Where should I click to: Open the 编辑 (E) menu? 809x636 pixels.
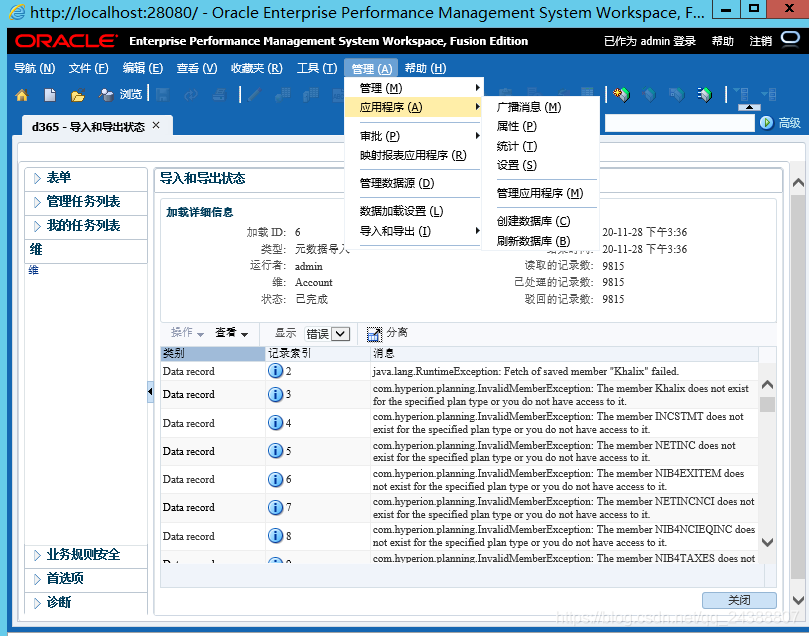click(143, 68)
